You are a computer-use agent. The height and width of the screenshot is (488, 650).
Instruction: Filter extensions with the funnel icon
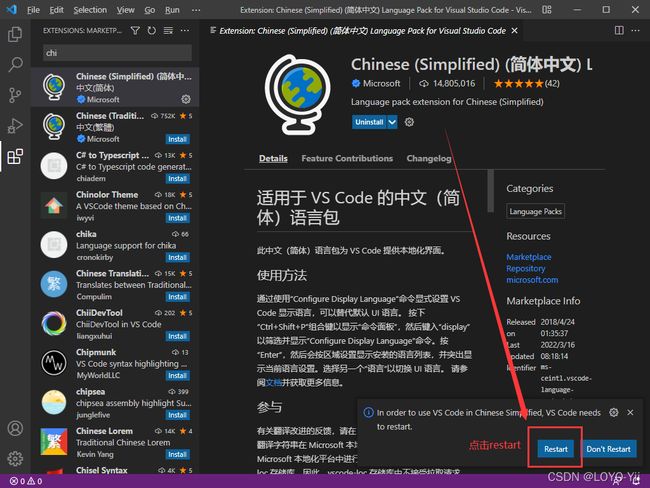[x=135, y=30]
